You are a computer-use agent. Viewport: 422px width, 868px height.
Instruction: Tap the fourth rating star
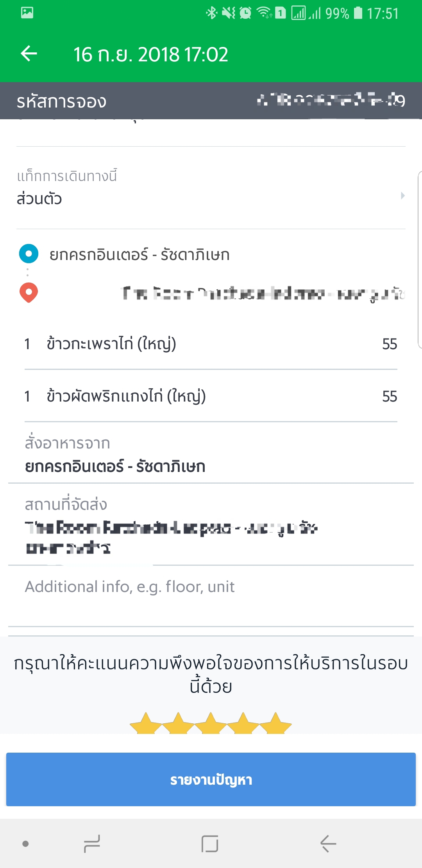click(x=243, y=724)
